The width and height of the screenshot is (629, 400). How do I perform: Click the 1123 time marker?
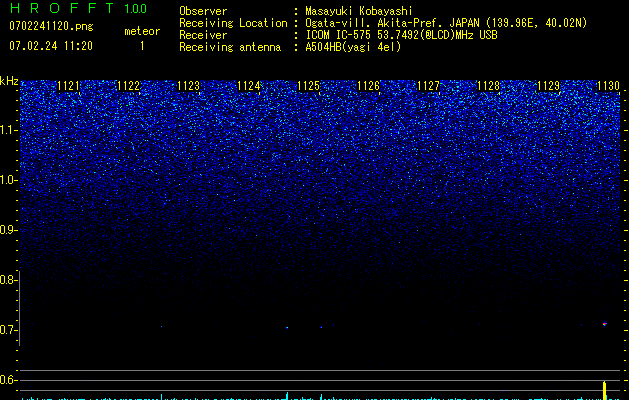188,86
